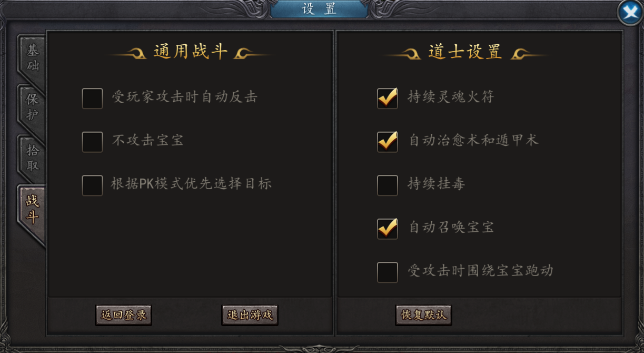Click the 退出游戏 button

(x=250, y=315)
